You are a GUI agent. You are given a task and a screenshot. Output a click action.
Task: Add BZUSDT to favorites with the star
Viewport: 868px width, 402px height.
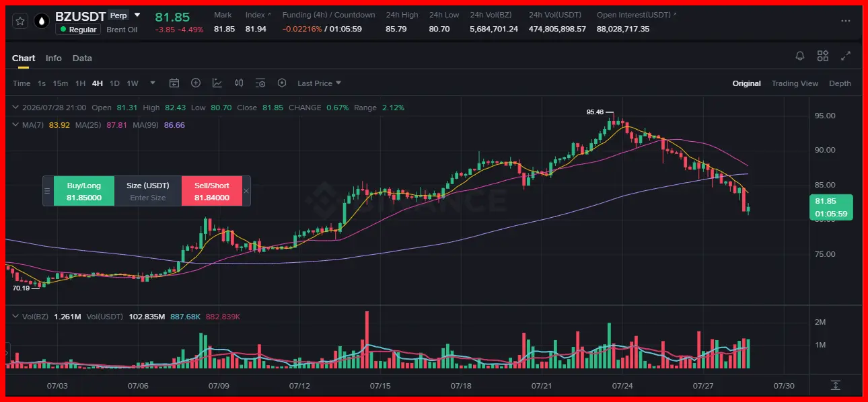[21, 22]
